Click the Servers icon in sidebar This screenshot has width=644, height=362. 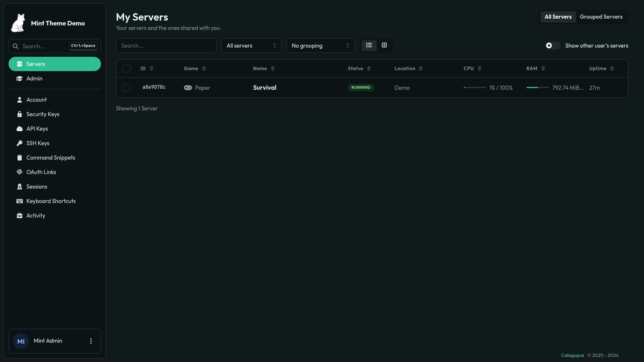(x=20, y=64)
